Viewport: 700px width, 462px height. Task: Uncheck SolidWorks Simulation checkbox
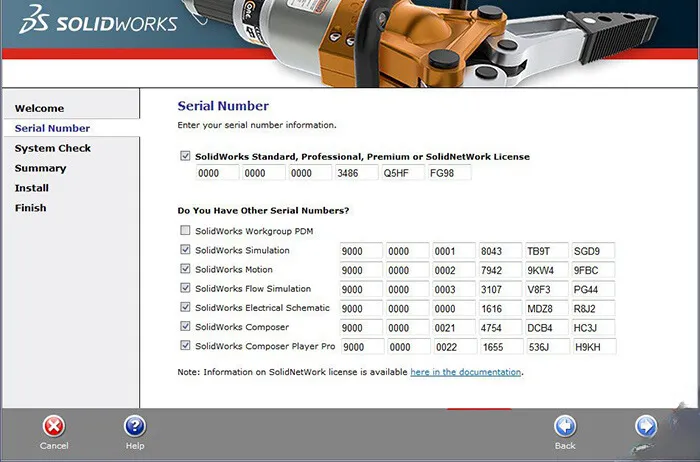pyautogui.click(x=185, y=250)
